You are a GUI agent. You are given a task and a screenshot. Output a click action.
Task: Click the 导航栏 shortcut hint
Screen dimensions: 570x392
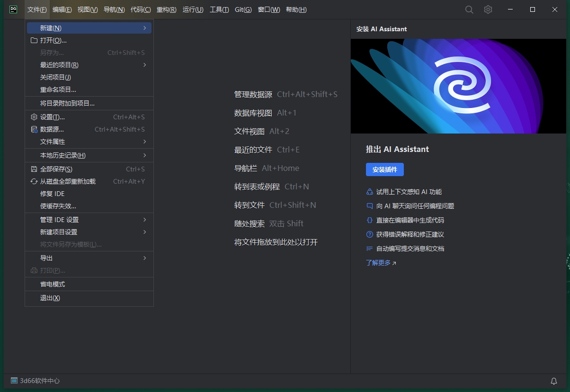pos(267,168)
